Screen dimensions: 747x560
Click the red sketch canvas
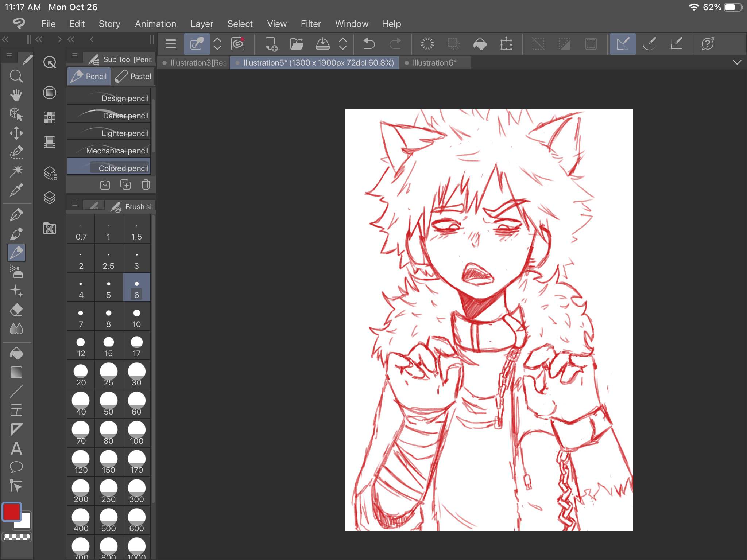pyautogui.click(x=489, y=320)
